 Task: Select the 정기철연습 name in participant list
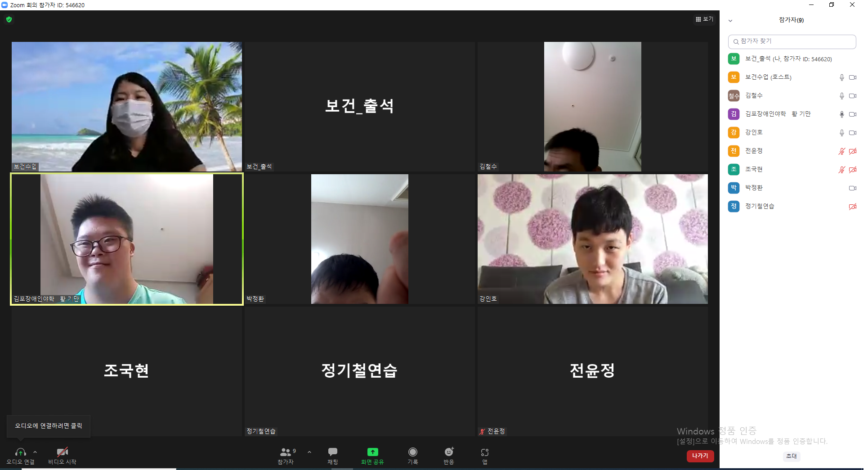coord(760,206)
